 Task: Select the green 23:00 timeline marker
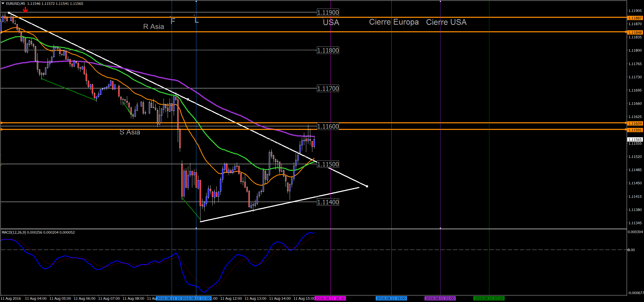point(489,298)
